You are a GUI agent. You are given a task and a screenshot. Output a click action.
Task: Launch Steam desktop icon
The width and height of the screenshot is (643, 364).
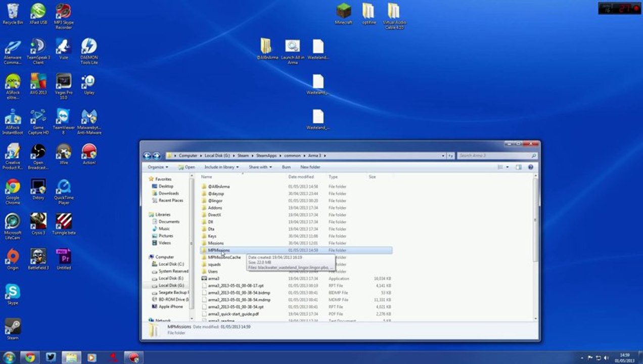pos(13,329)
